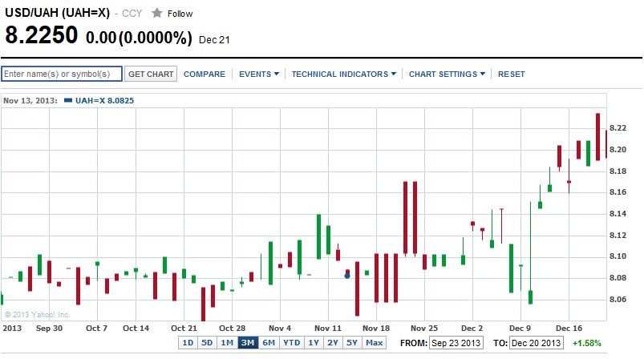The height and width of the screenshot is (359, 644).
Task: Open the COMPARE option
Action: tap(205, 75)
